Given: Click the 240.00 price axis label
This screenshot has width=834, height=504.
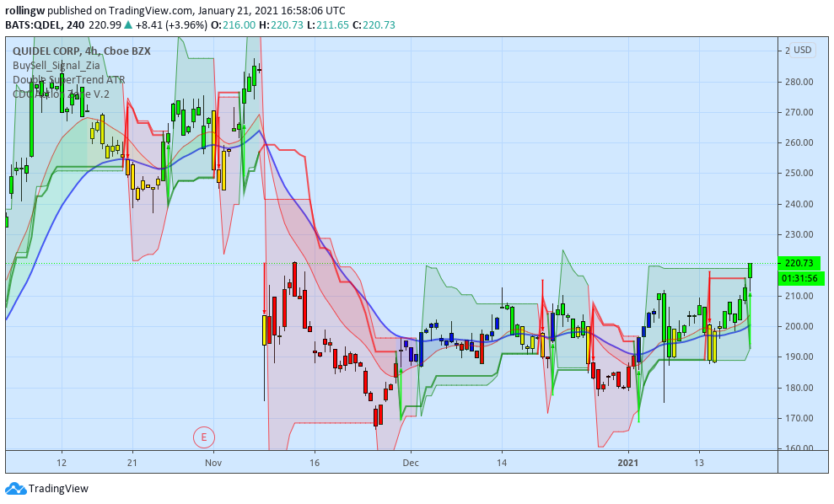Looking at the screenshot, I should click(x=799, y=204).
